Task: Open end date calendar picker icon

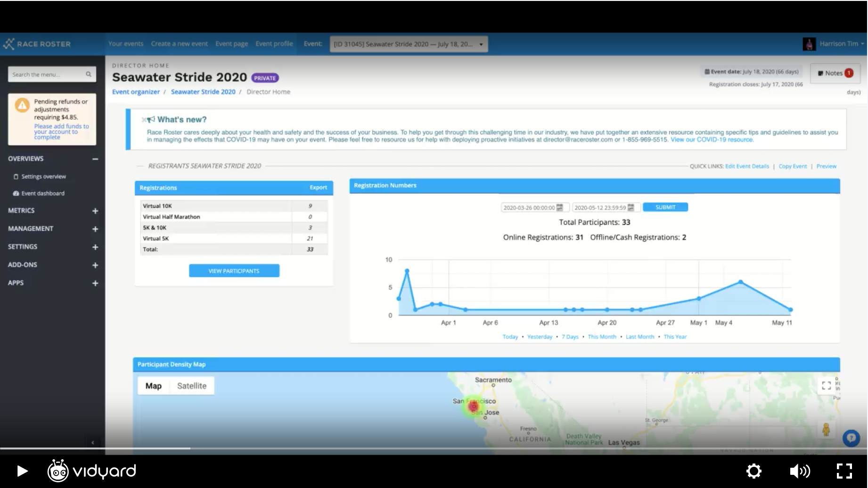Action: coord(631,208)
